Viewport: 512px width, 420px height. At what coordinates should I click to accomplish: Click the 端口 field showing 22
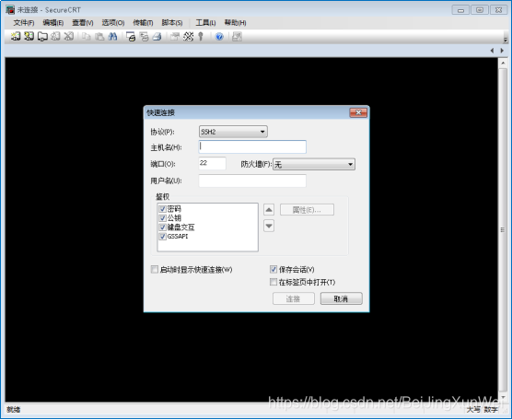[212, 163]
